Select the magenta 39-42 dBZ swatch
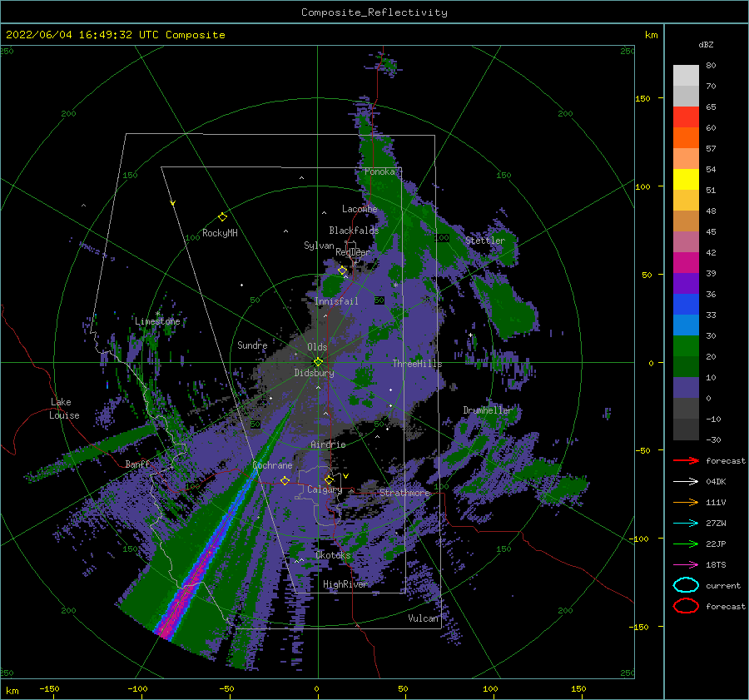 coord(686,263)
